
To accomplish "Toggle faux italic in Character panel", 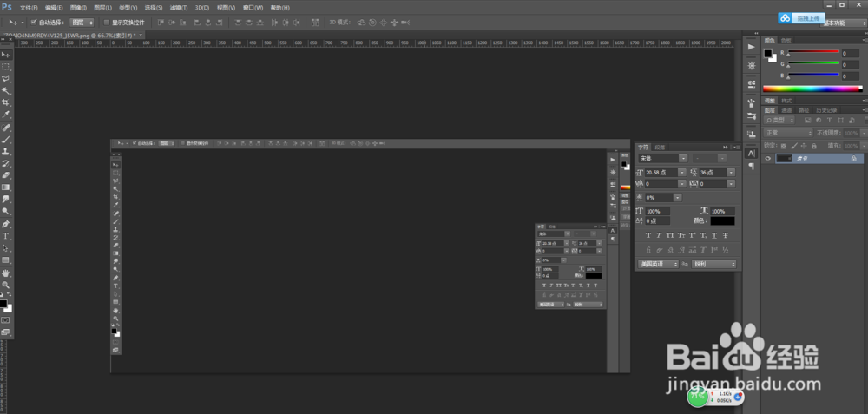I will [x=660, y=235].
